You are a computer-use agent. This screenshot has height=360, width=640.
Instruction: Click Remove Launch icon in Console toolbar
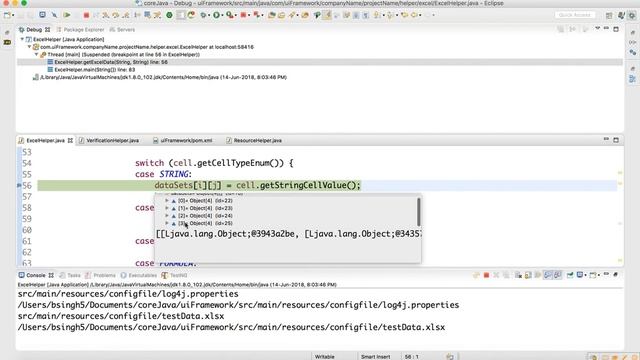click(496, 275)
